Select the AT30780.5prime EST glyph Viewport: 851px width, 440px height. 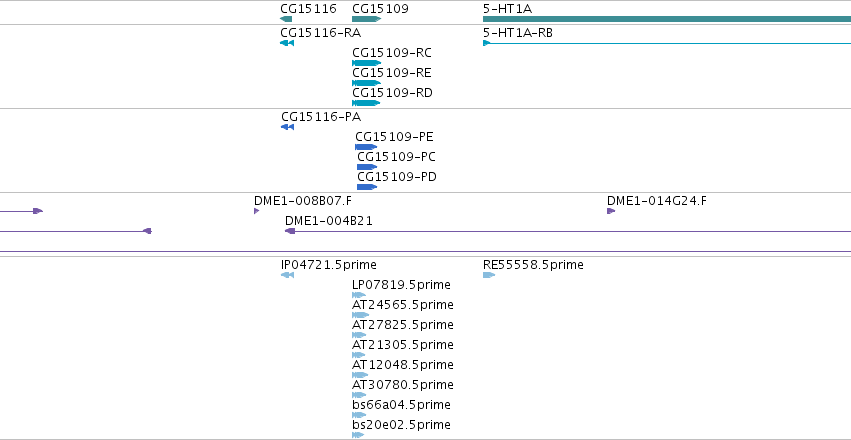359,395
